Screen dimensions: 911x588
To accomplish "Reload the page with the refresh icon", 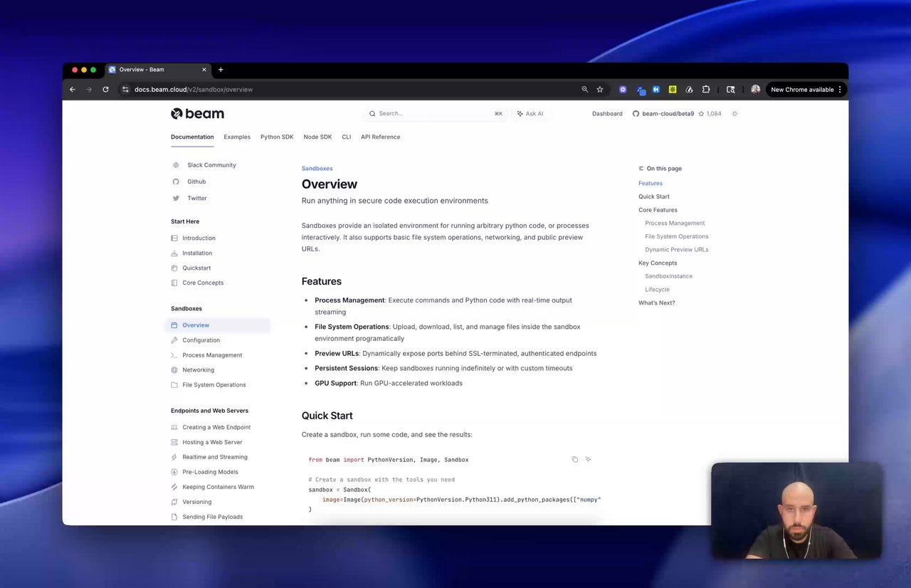I will (x=105, y=90).
